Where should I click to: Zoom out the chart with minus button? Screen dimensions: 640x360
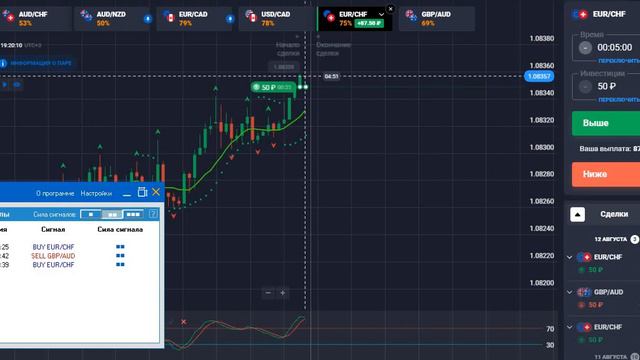tap(268, 292)
